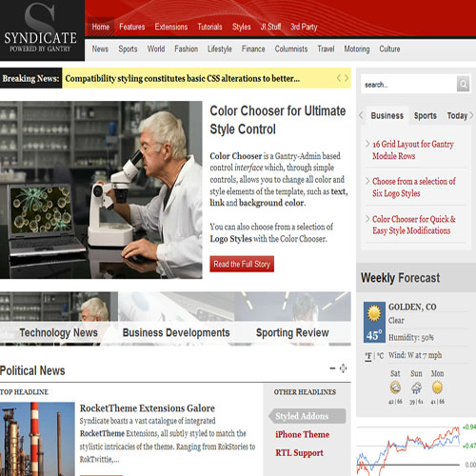Viewport: 476px width, 476px height.
Task: Click Monday's sunny forecast icon
Action: [437, 387]
